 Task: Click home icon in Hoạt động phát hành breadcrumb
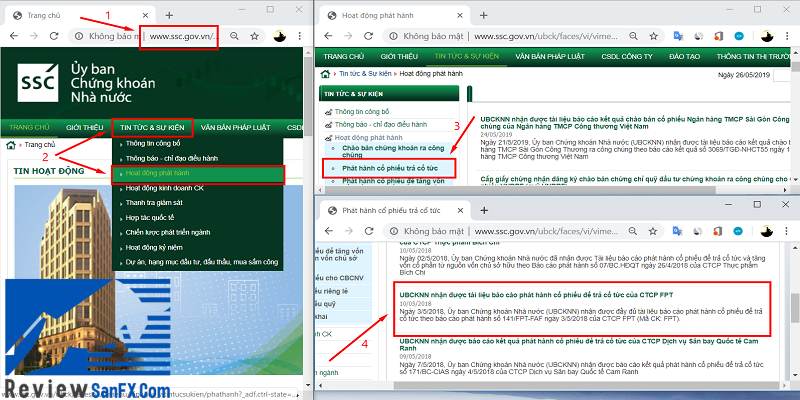[x=325, y=74]
